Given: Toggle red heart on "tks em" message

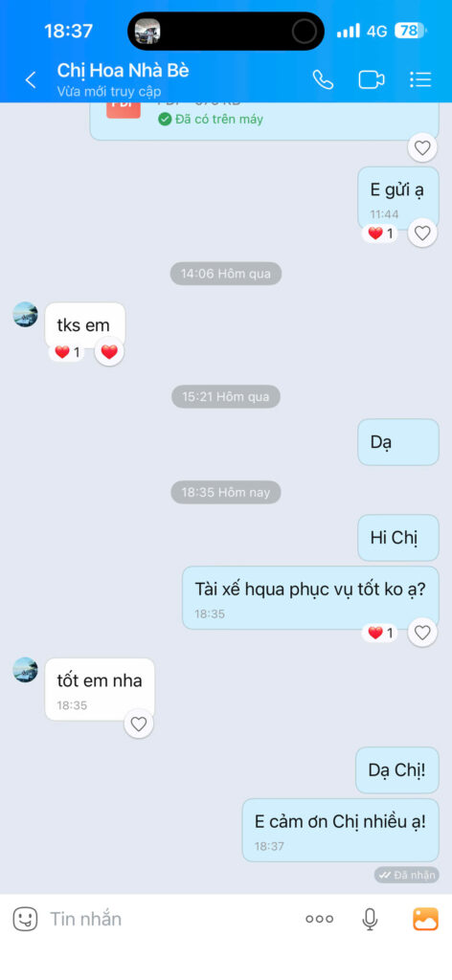Looking at the screenshot, I should click(x=109, y=352).
